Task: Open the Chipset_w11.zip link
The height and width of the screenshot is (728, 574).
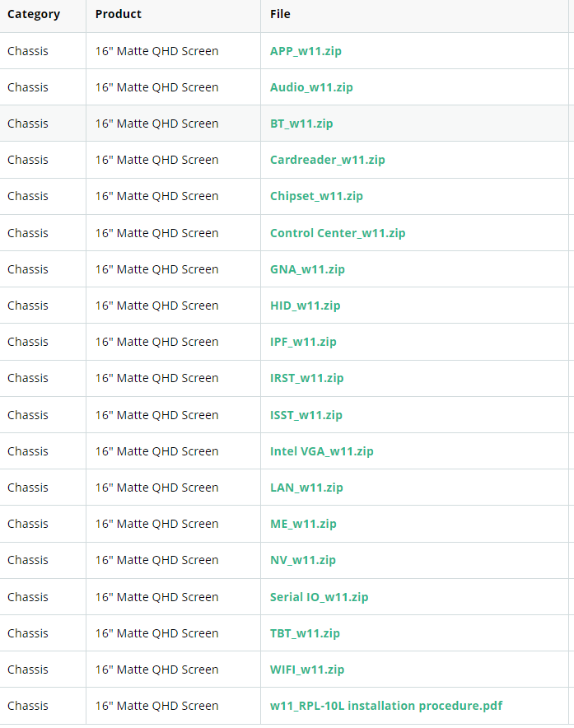Action: (317, 196)
